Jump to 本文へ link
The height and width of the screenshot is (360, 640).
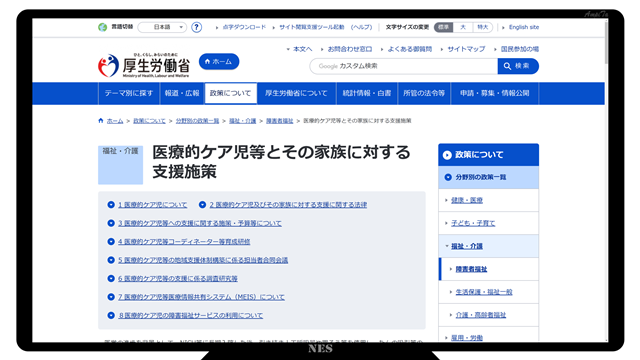click(302, 49)
